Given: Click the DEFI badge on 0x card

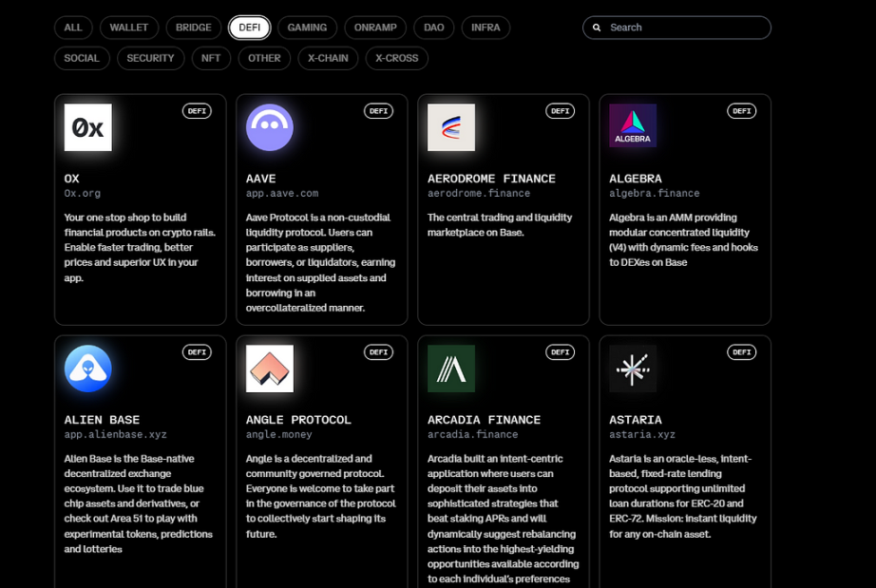Looking at the screenshot, I should click(x=197, y=111).
